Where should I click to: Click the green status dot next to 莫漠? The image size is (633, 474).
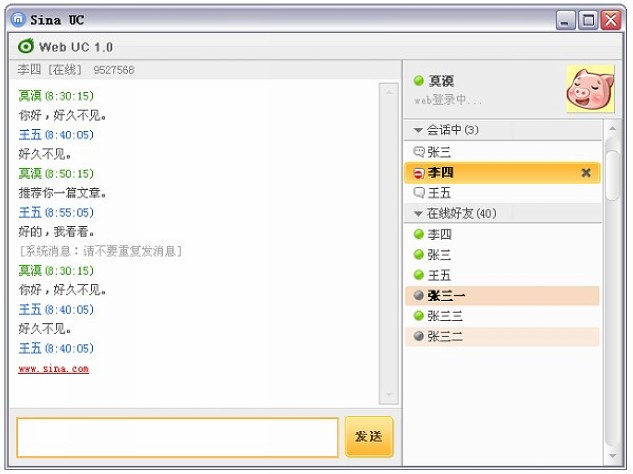[419, 81]
